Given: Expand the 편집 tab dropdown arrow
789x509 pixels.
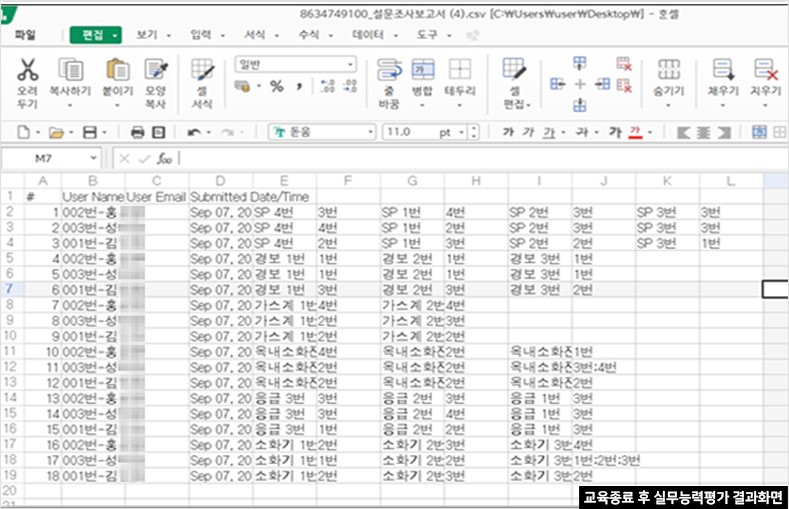Looking at the screenshot, I should [x=115, y=35].
